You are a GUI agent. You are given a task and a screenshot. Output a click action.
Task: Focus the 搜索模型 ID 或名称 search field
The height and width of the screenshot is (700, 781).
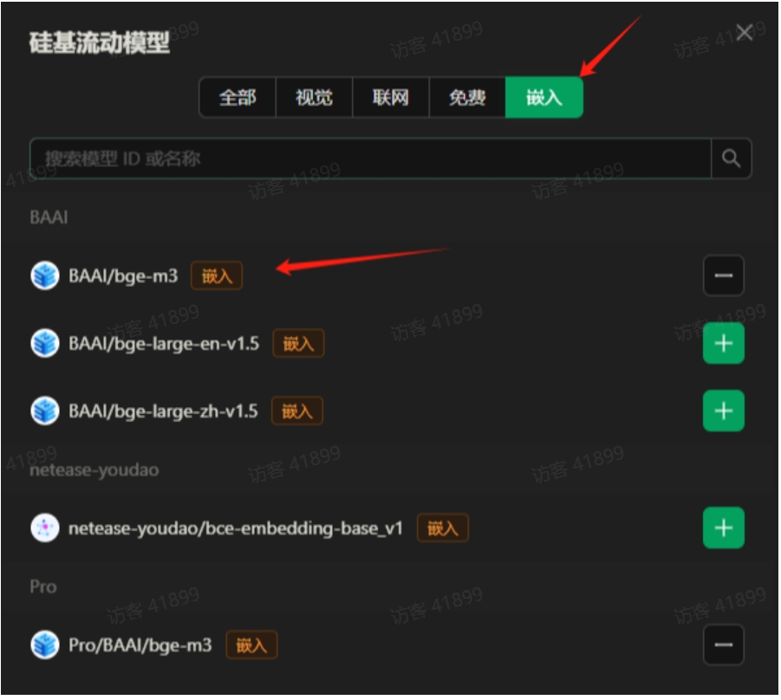371,159
